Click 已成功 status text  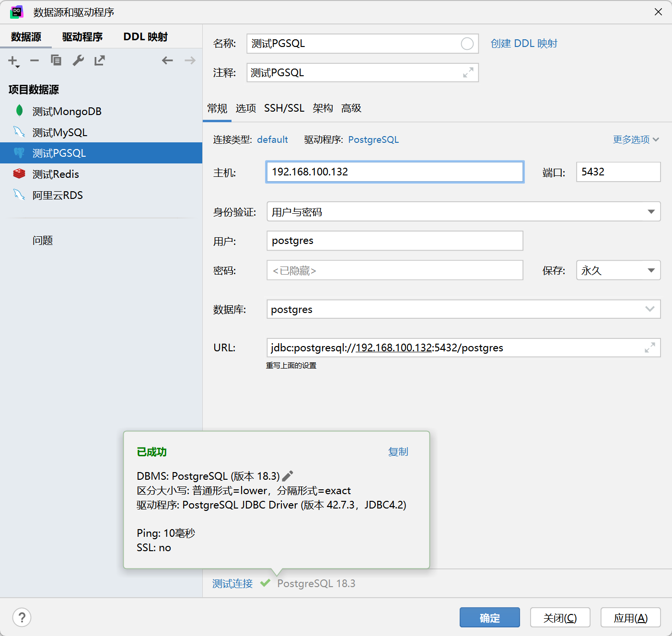151,452
